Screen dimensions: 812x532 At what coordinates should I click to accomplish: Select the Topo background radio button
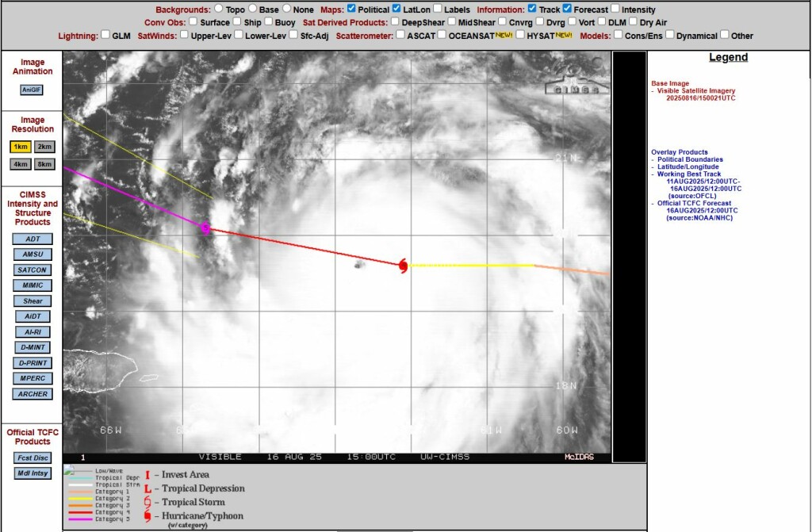[218, 10]
